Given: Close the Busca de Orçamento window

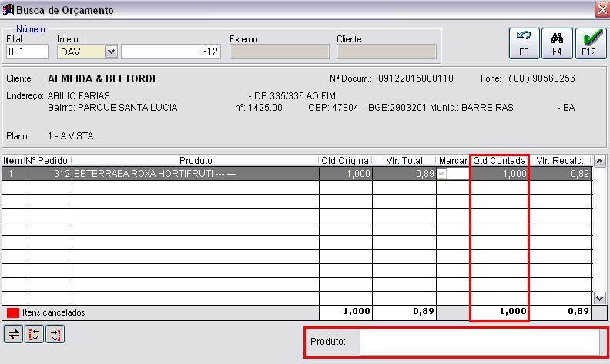Looking at the screenshot, I should (x=602, y=10).
